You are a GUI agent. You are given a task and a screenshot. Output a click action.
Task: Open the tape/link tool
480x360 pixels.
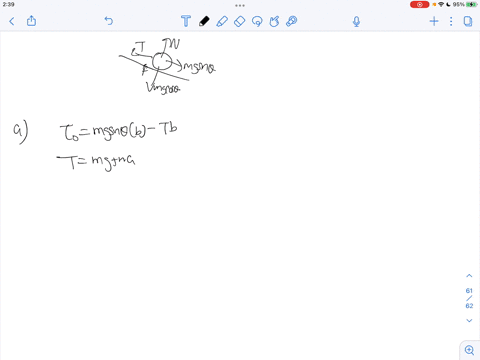pos(292,21)
